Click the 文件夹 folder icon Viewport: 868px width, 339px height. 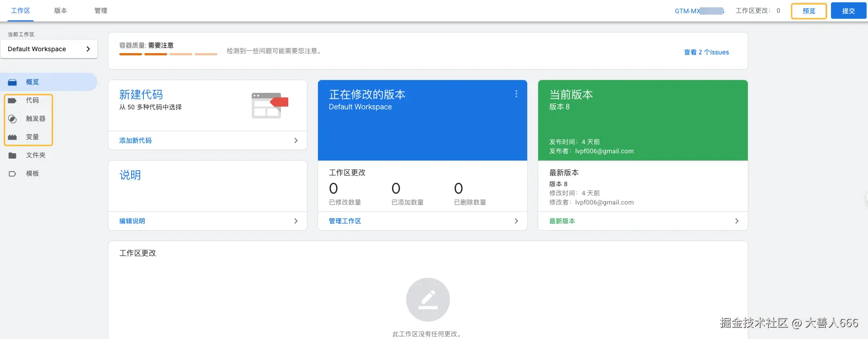pyautogui.click(x=12, y=156)
